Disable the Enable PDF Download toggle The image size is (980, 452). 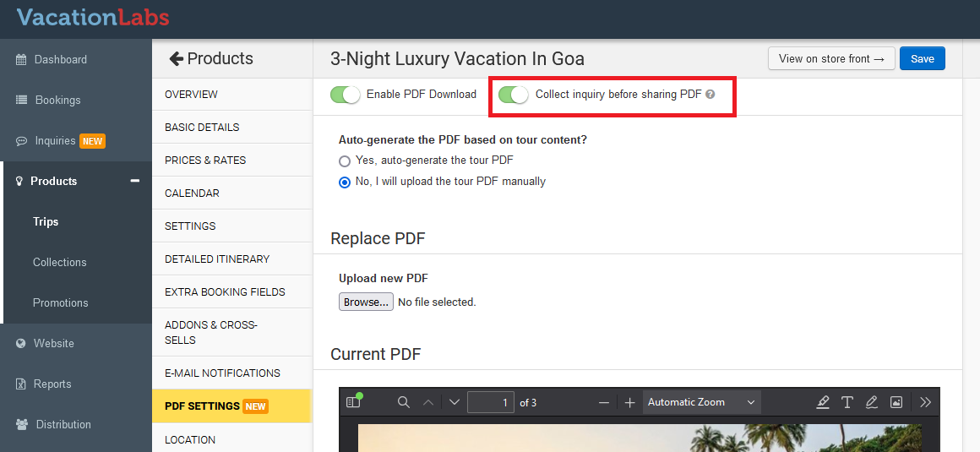(345, 95)
